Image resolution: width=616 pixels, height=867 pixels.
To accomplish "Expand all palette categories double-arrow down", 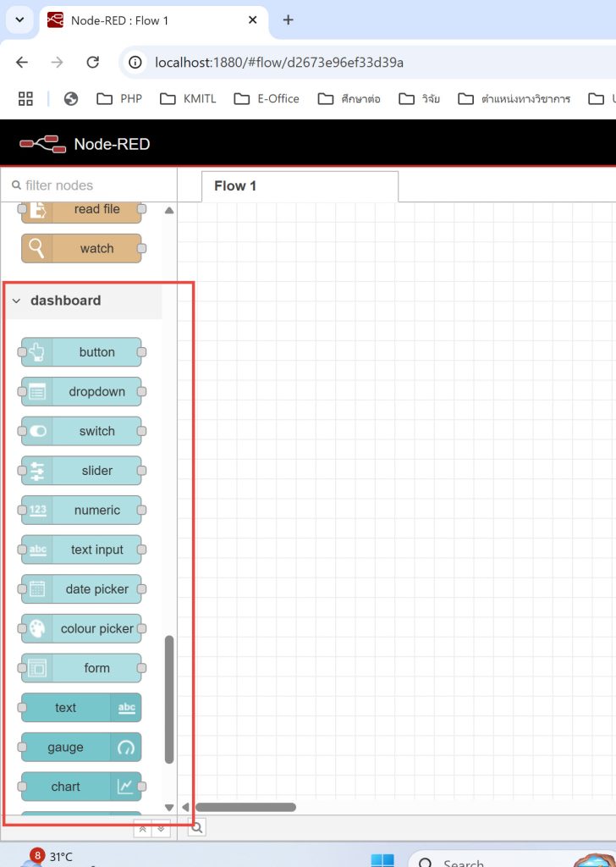I will (x=161, y=828).
